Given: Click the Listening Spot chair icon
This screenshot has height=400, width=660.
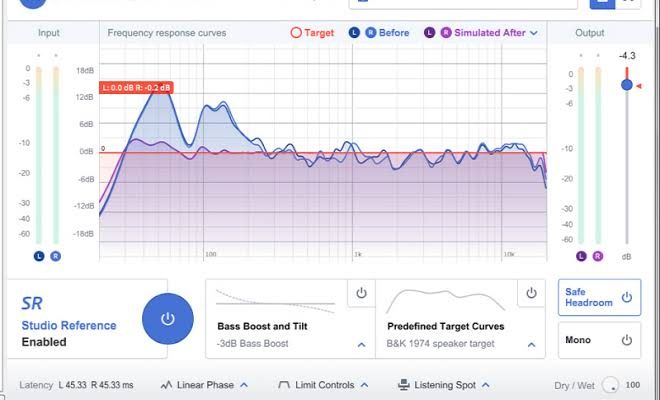Looking at the screenshot, I should [x=404, y=384].
